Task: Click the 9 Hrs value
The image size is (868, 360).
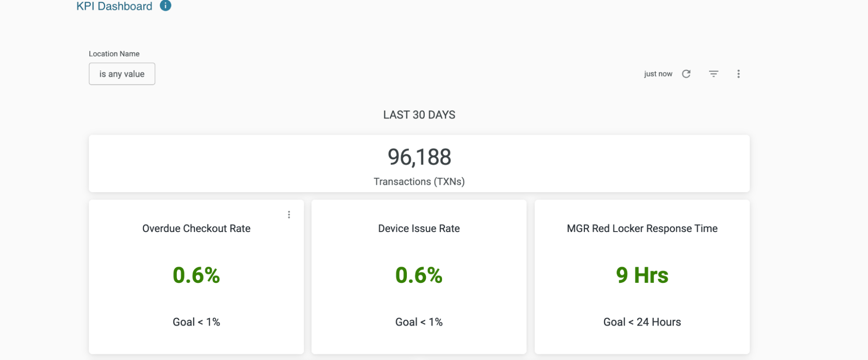Action: tap(642, 275)
